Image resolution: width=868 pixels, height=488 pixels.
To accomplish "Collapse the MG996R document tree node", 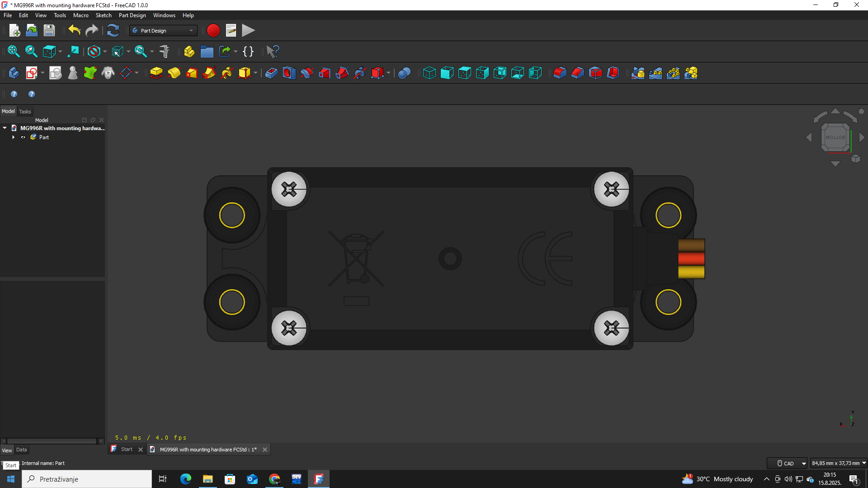I will coord(5,128).
